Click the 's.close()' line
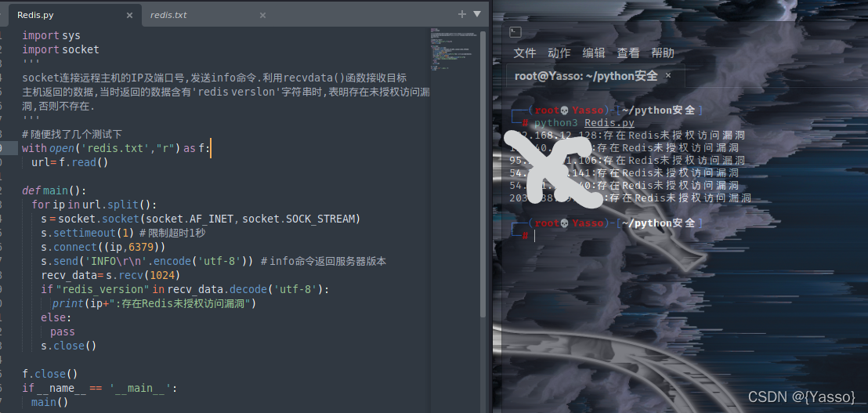The image size is (868, 413). 69,346
